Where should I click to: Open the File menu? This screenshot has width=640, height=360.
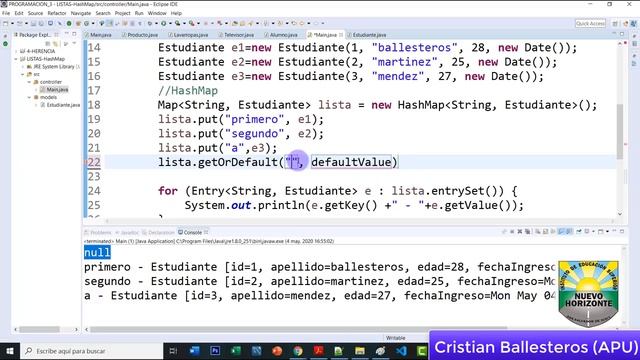6,13
